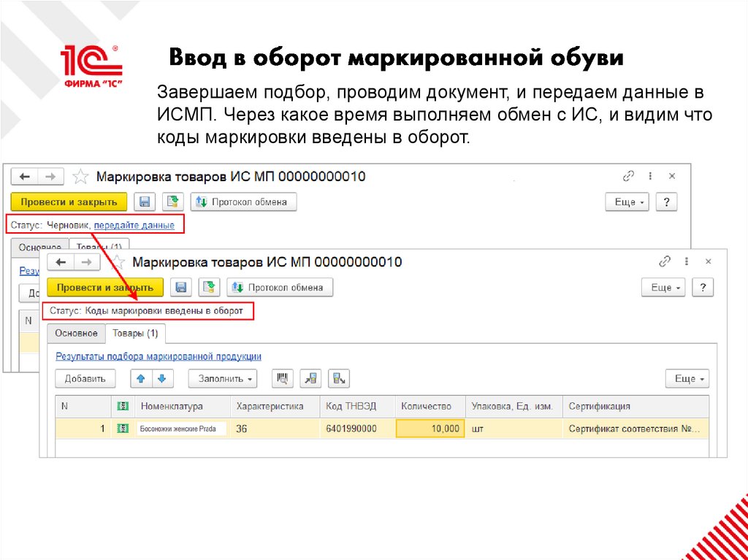The width and height of the screenshot is (748, 560).
Task: Click Номенклатура column header
Action: point(183,407)
